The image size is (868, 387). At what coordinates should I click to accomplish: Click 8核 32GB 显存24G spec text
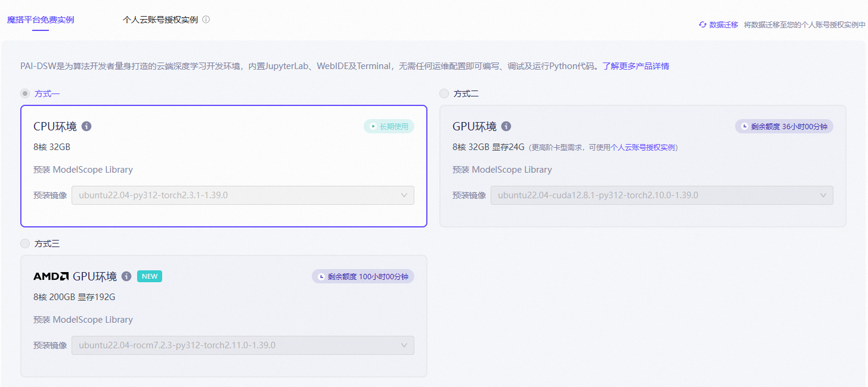(x=488, y=147)
